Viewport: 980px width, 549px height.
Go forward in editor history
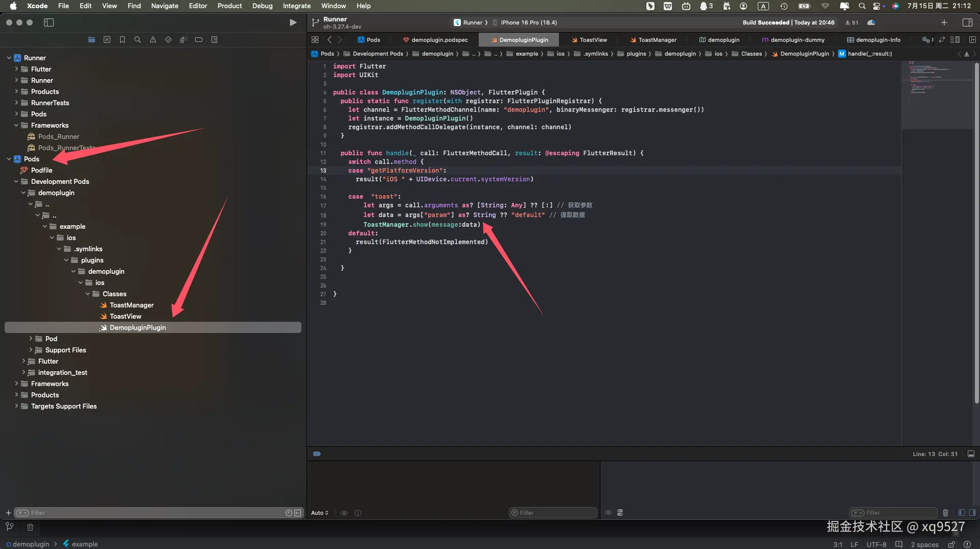pos(340,40)
